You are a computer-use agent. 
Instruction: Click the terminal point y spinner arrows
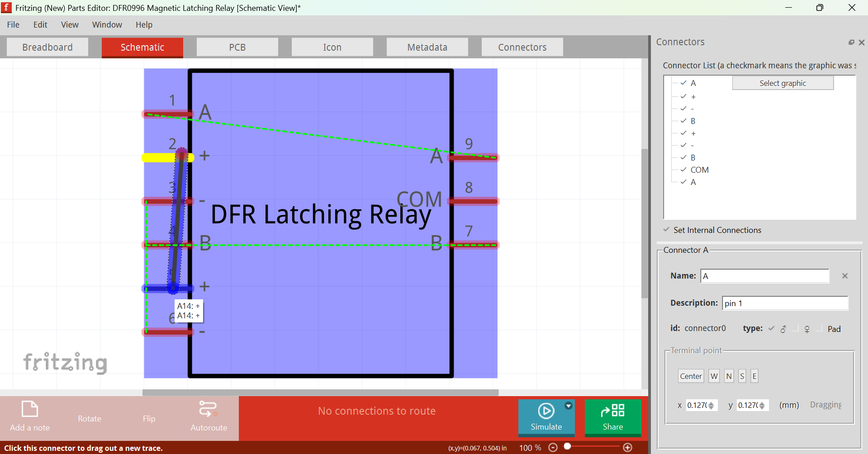pos(762,405)
